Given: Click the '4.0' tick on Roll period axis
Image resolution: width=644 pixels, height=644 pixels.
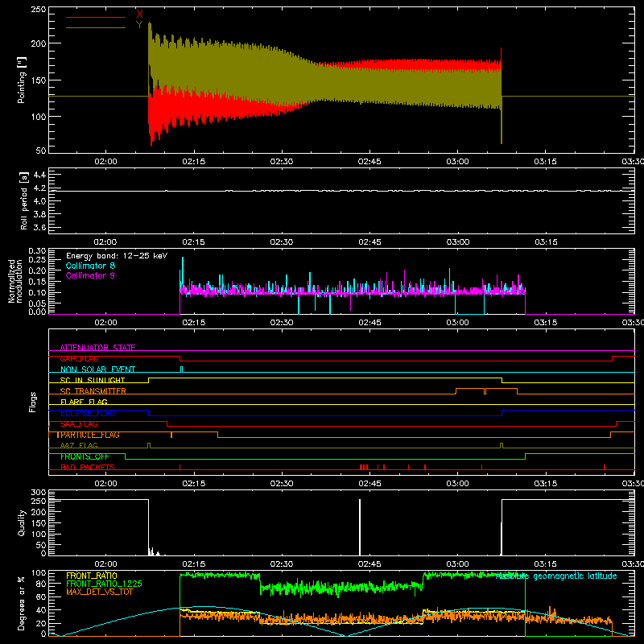Looking at the screenshot, I should tap(39, 201).
